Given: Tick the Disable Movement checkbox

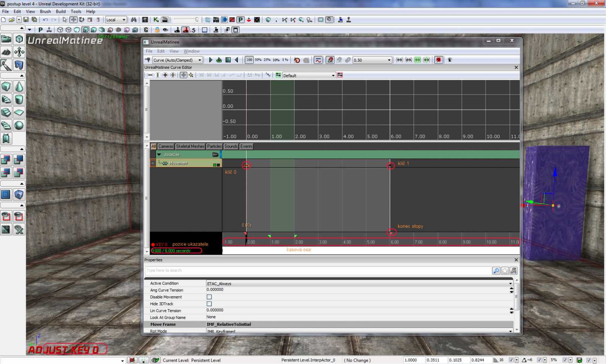Looking at the screenshot, I should [209, 297].
